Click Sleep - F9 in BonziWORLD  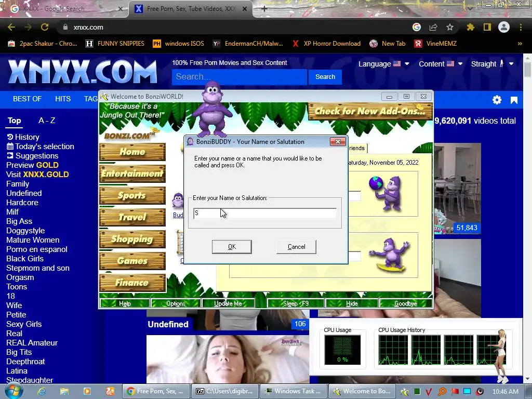pos(296,303)
